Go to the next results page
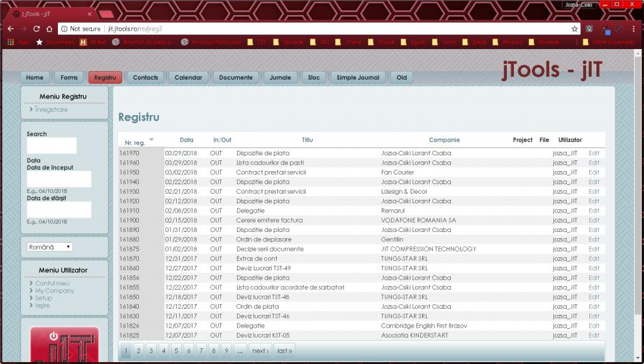 pos(260,351)
